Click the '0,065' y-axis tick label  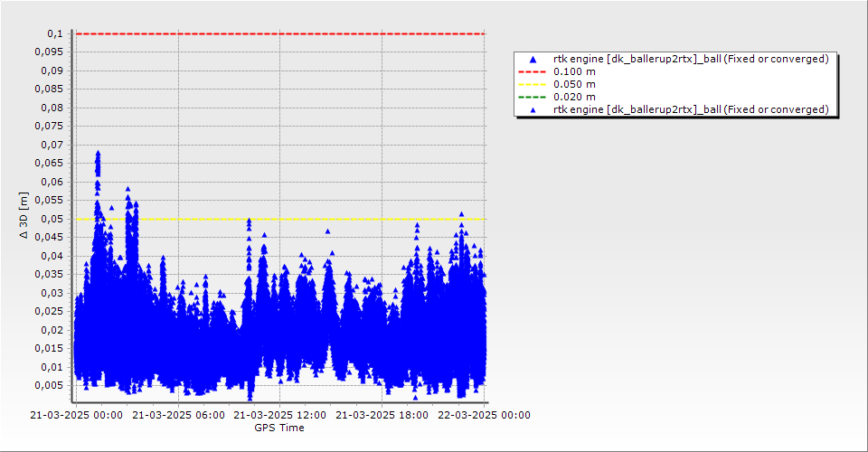coord(49,164)
